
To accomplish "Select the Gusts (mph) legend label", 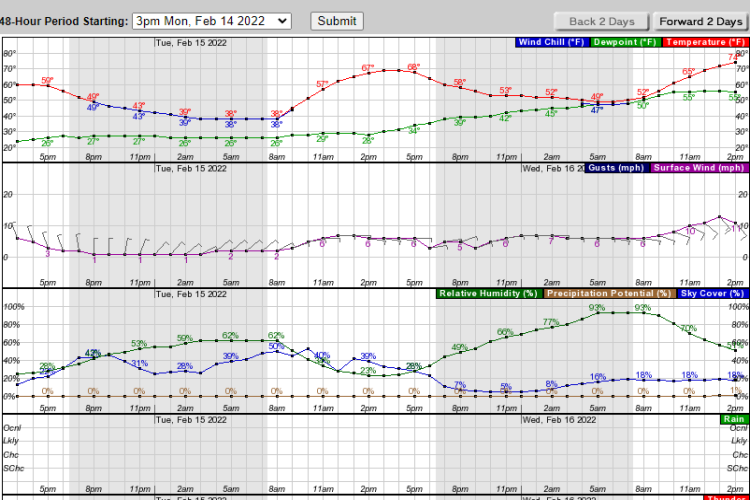I will 616,168.
